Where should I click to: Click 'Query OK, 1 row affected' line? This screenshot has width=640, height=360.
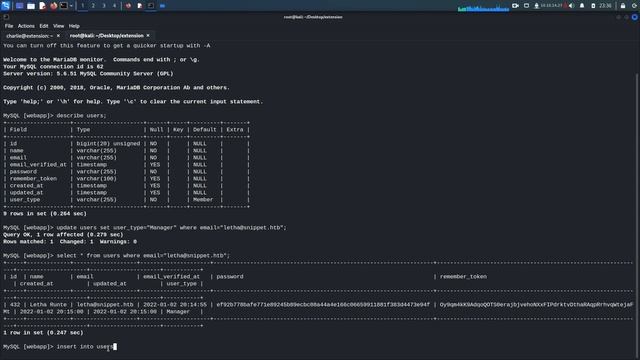(63, 235)
